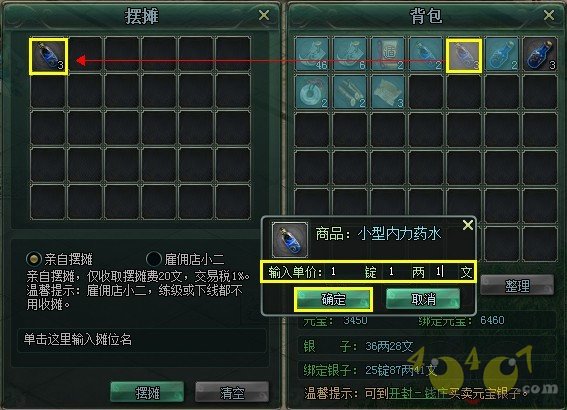Screen dimensions: 567x410
Task: Click the 摆摊 button to start the stall
Action: pos(147,392)
